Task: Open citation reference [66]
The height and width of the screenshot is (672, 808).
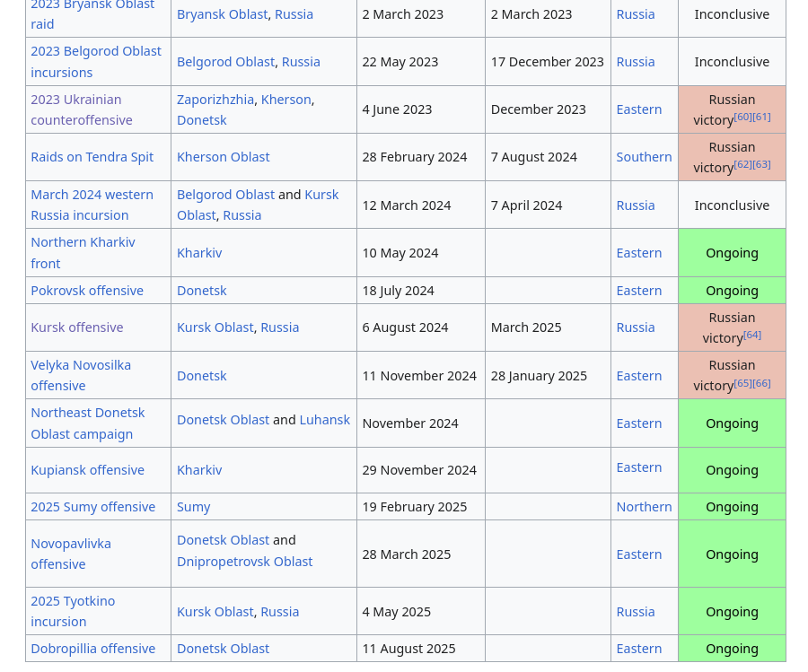Action: click(761, 383)
